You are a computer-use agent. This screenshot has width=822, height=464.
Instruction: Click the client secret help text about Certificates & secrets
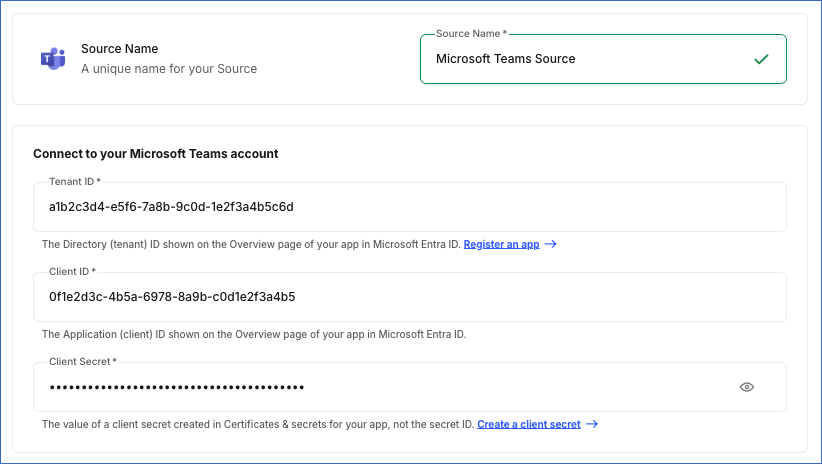point(258,424)
